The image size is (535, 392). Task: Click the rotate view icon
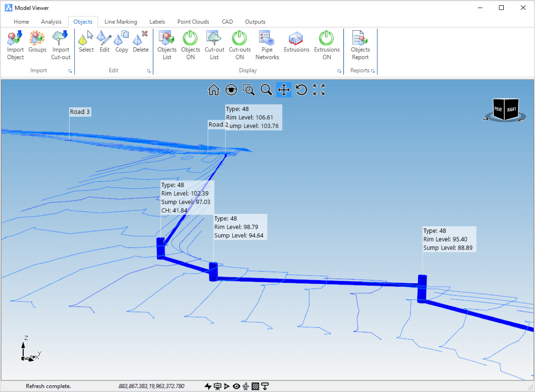click(301, 90)
